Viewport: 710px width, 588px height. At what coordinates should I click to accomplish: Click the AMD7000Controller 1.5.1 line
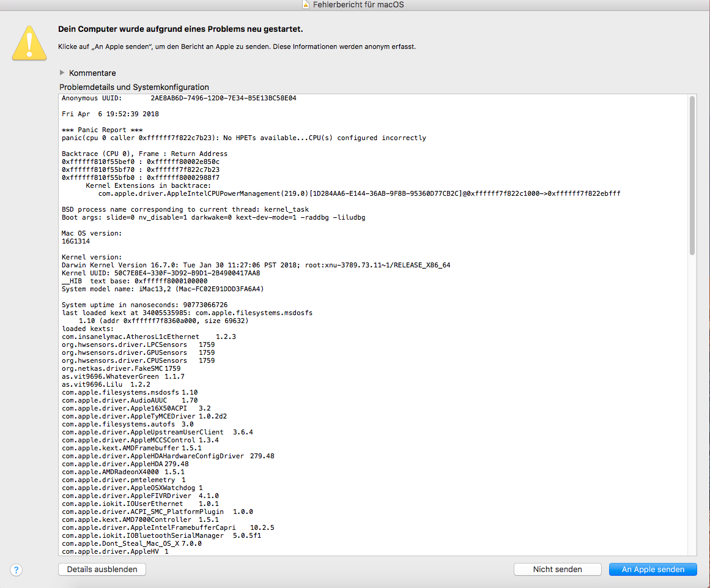coord(141,519)
